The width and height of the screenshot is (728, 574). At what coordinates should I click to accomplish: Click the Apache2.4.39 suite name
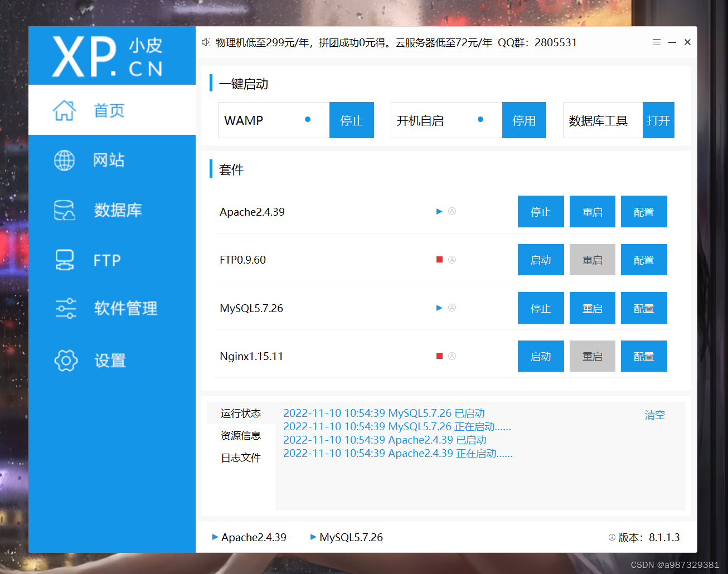click(252, 212)
